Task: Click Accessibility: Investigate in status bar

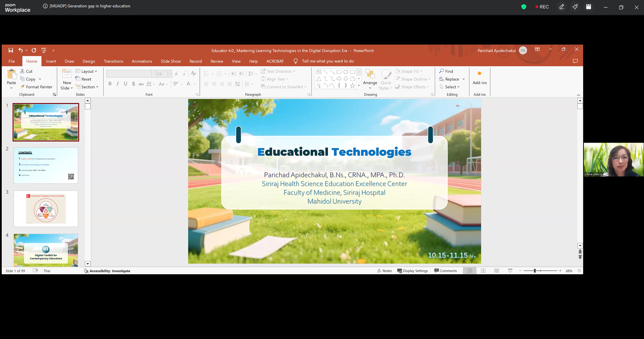Action: click(107, 271)
